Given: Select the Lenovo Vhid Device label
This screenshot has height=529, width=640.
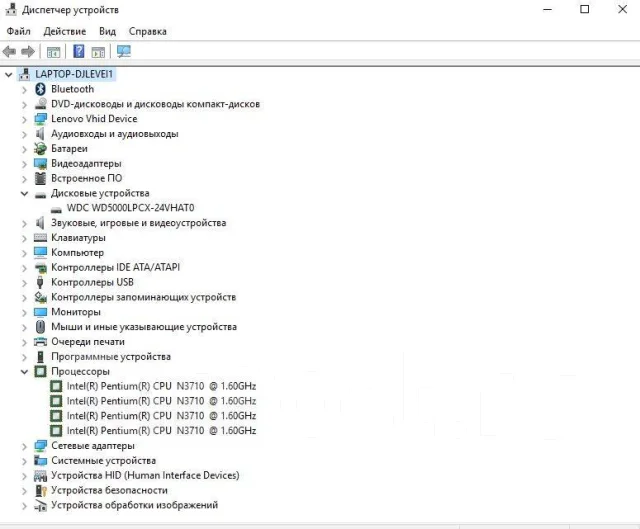Looking at the screenshot, I should [94, 119].
